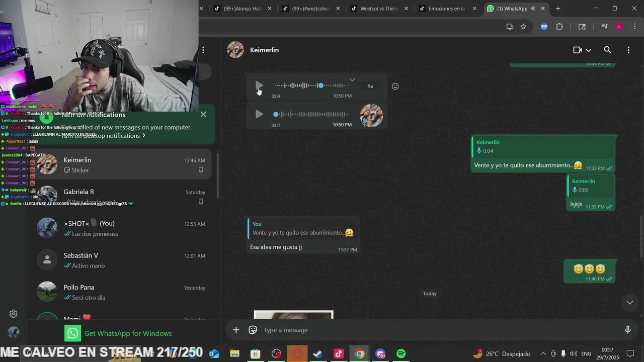This screenshot has height=362, width=644.
Task: Open the attach plus menu
Action: [236, 330]
